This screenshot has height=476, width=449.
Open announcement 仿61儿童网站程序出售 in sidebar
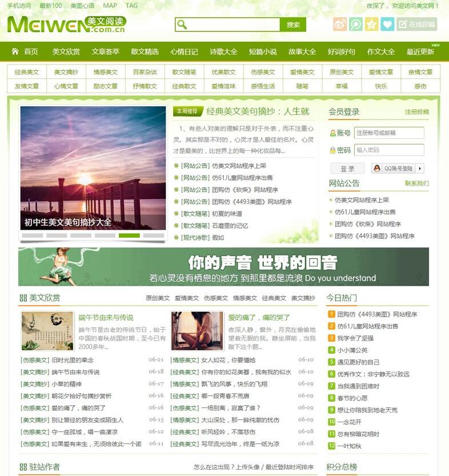(x=365, y=212)
